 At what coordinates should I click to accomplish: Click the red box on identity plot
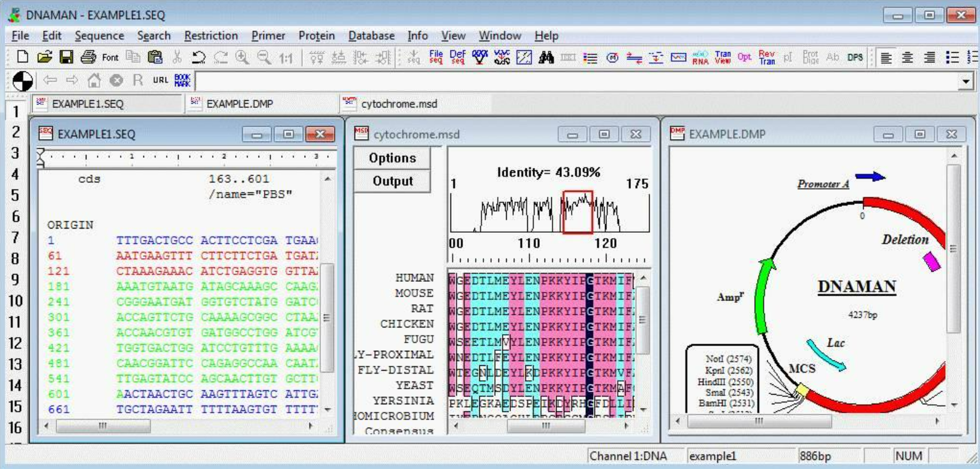(x=578, y=212)
